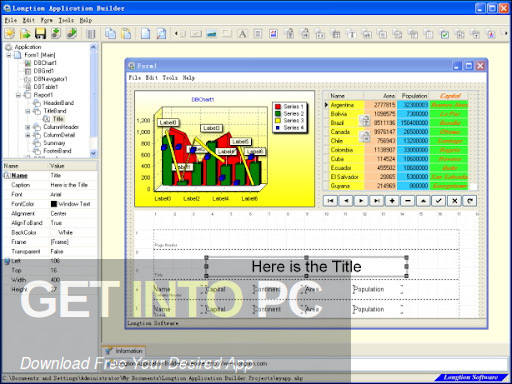Select DBTable1 in the component tree
The height and width of the screenshot is (384, 512).
(46, 87)
